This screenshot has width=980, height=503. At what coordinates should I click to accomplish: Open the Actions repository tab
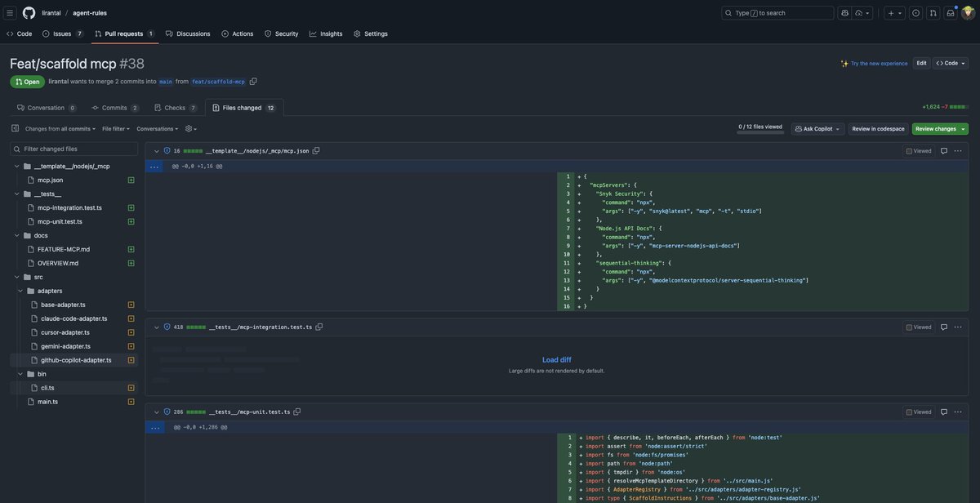click(x=238, y=33)
